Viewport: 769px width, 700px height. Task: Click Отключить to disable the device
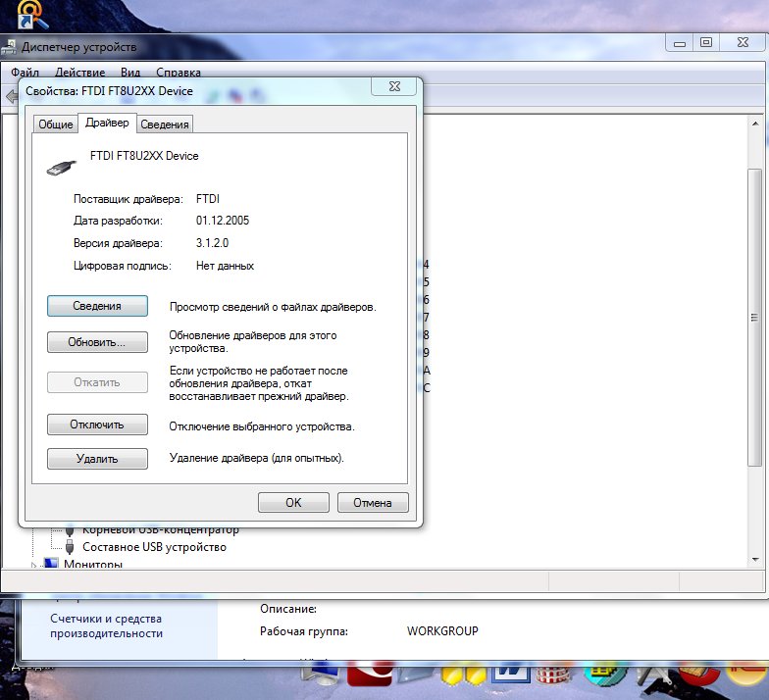[97, 425]
